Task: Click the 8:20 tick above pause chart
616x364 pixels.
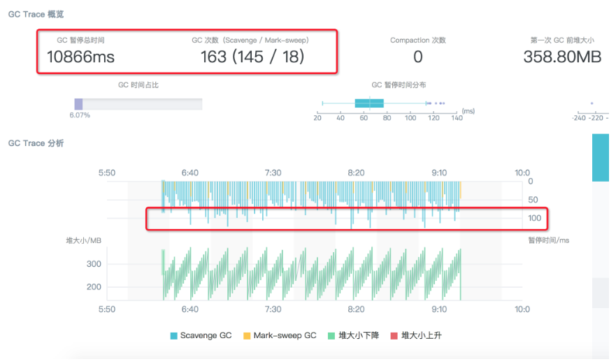Action: (x=356, y=173)
